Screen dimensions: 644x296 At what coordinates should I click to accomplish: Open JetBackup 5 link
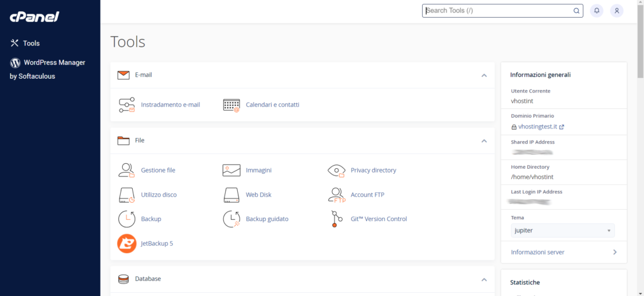click(x=157, y=243)
